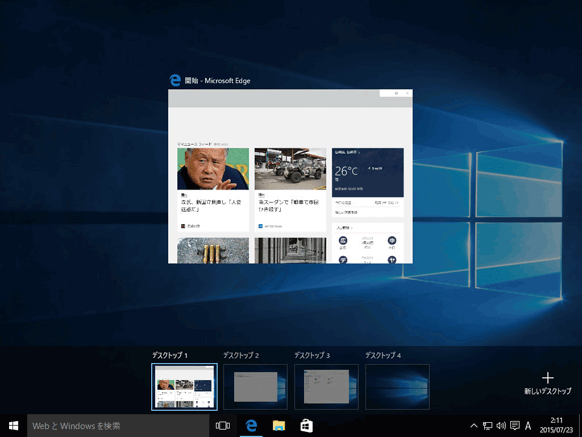Show hidden system tray icons
The image size is (582, 437).
pyautogui.click(x=474, y=426)
